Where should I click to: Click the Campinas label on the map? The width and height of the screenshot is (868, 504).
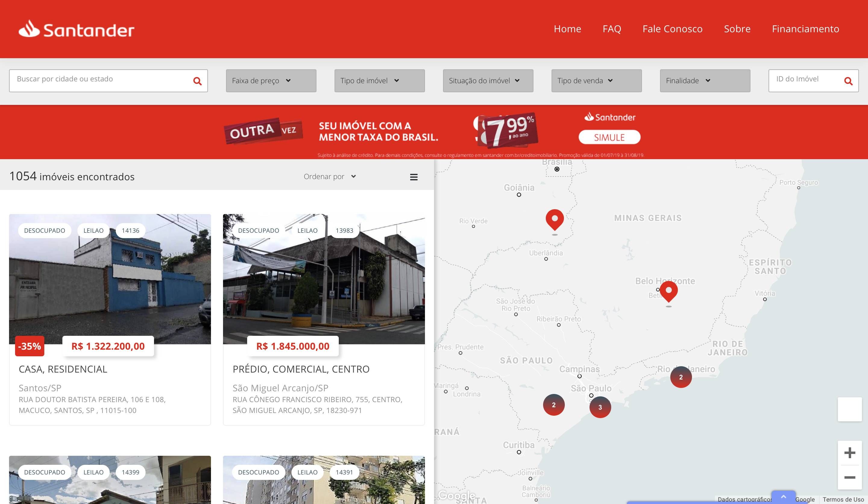(x=579, y=369)
